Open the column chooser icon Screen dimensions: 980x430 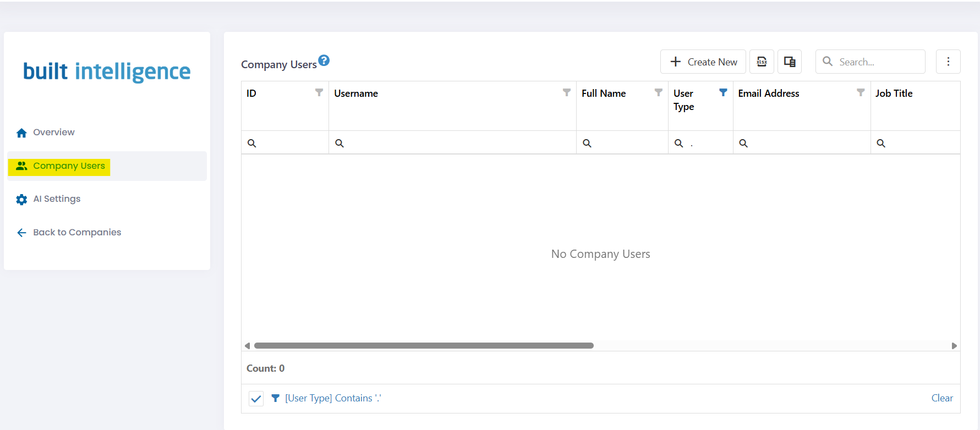point(790,62)
